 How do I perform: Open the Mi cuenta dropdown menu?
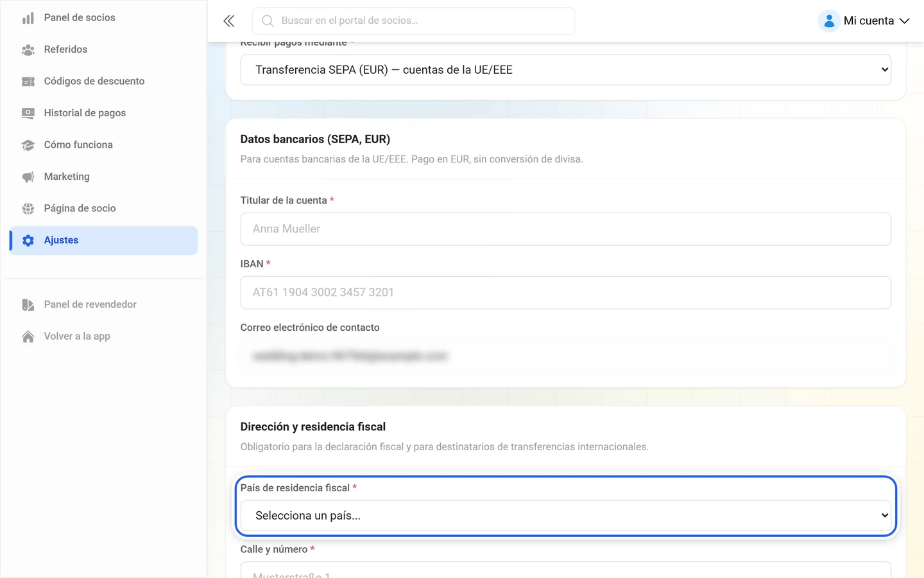[x=864, y=21]
